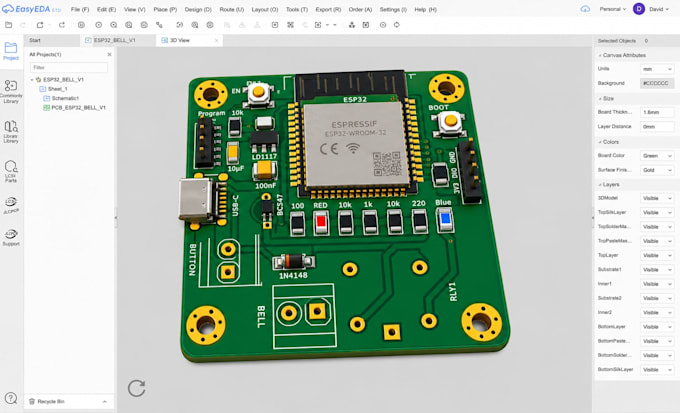Viewport: 680px width, 413px height.
Task: Open the JLCPCB sidebar panel
Action: 11,205
